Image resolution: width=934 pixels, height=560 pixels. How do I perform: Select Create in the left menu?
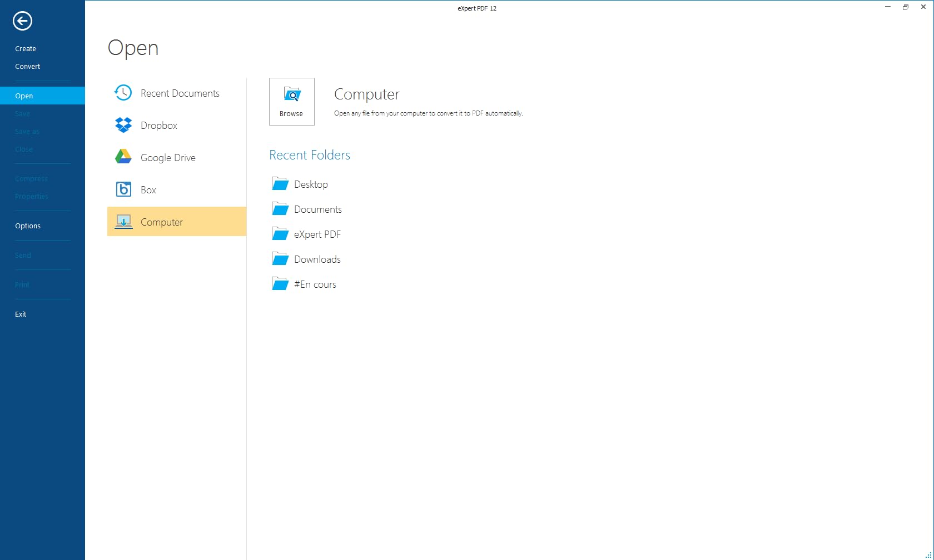pos(26,49)
